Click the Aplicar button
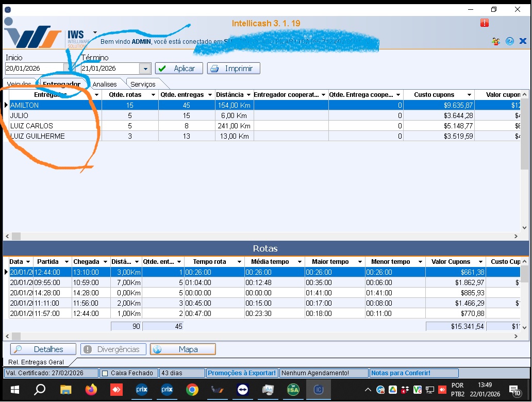The height and width of the screenshot is (402, 532). (178, 69)
